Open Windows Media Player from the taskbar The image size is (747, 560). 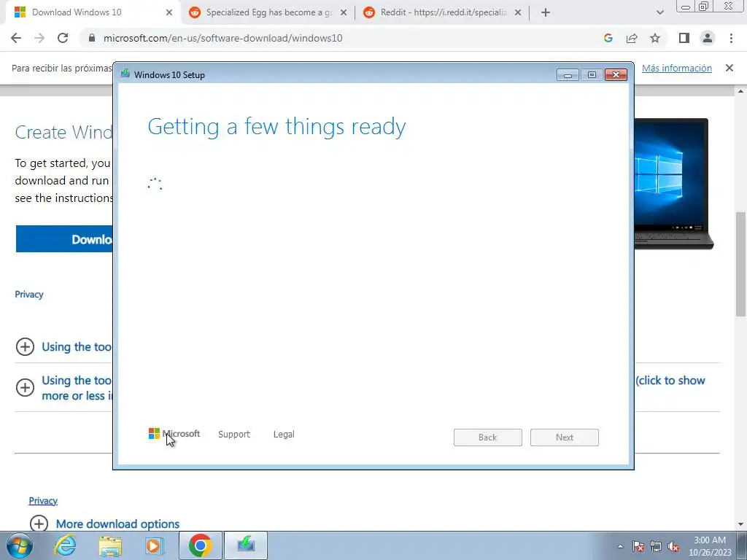(x=154, y=545)
